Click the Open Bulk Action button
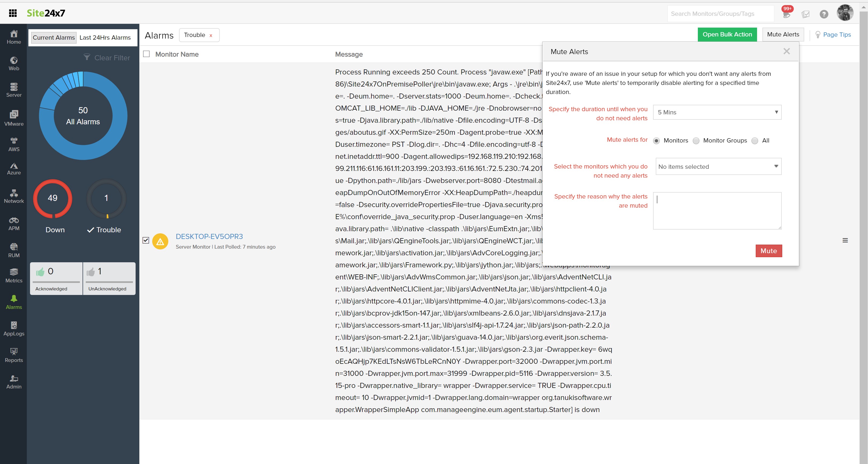 point(727,34)
